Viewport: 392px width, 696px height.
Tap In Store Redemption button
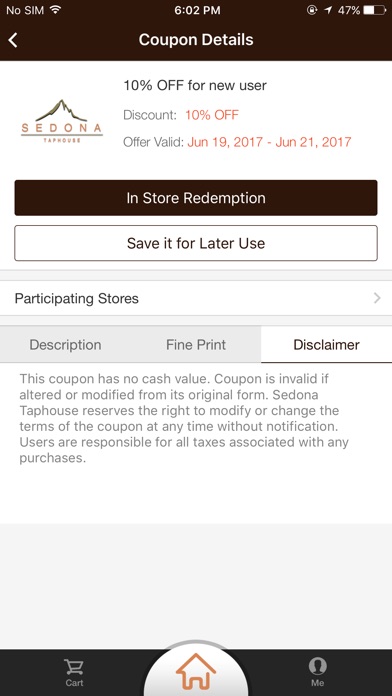click(x=196, y=198)
